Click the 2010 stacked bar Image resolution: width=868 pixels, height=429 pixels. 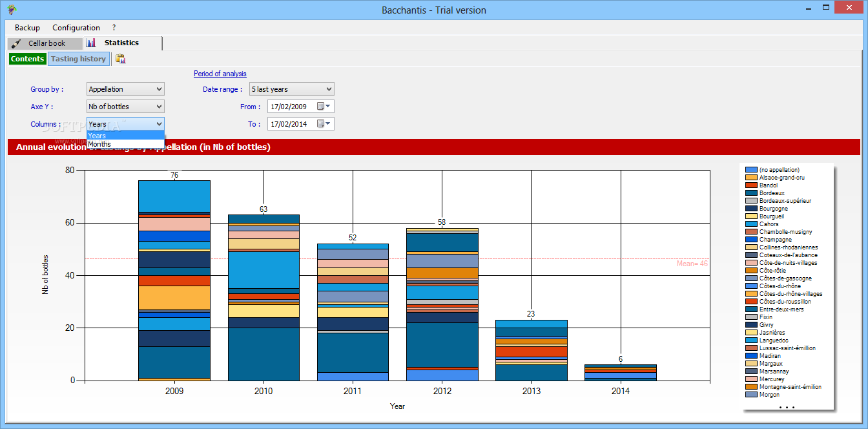coord(263,297)
